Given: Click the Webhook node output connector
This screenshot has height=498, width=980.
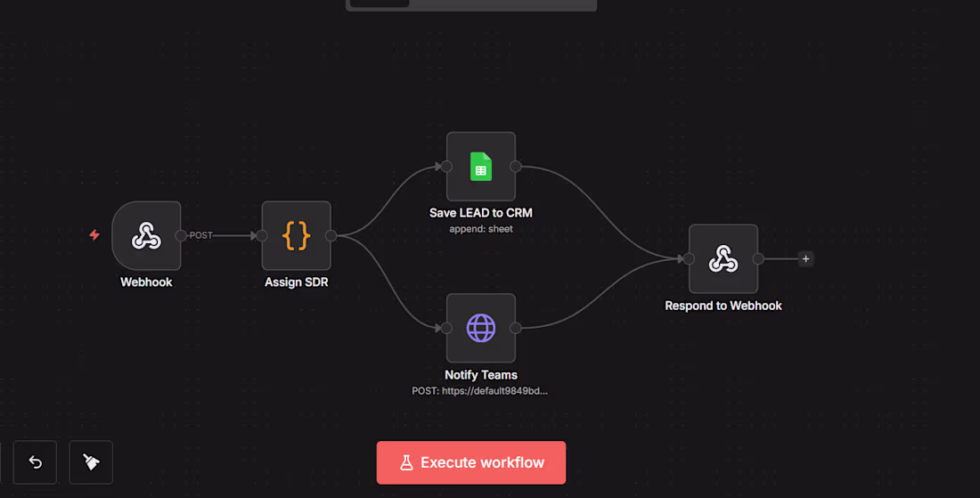Looking at the screenshot, I should [181, 235].
